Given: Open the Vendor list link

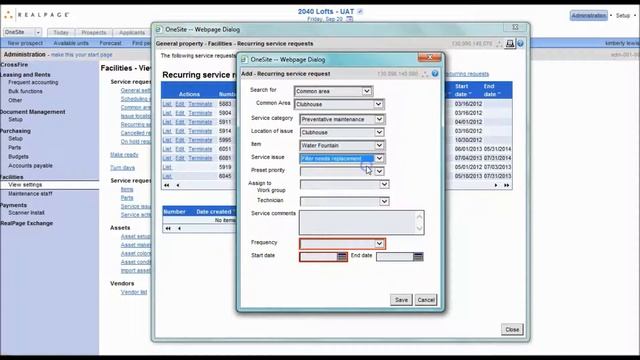Looking at the screenshot, I should 134,292.
